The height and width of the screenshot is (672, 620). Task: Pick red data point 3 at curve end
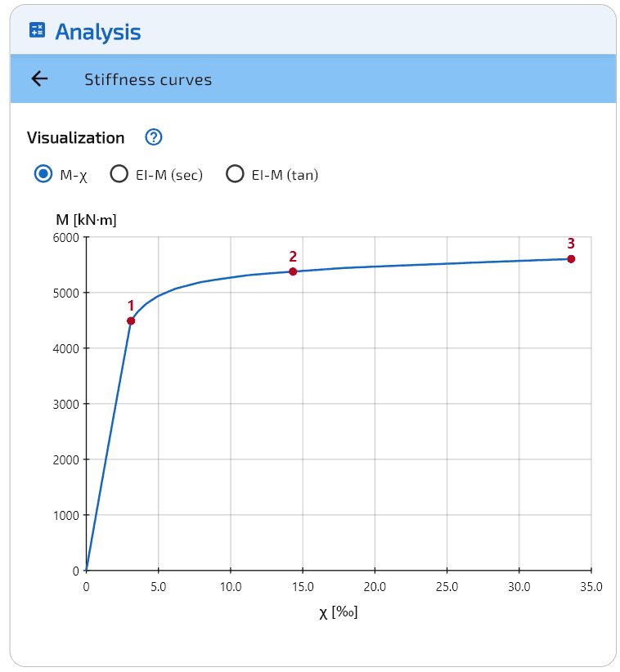571,259
